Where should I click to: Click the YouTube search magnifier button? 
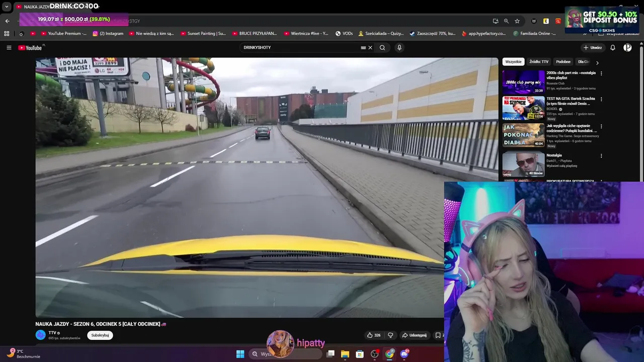[382, 48]
